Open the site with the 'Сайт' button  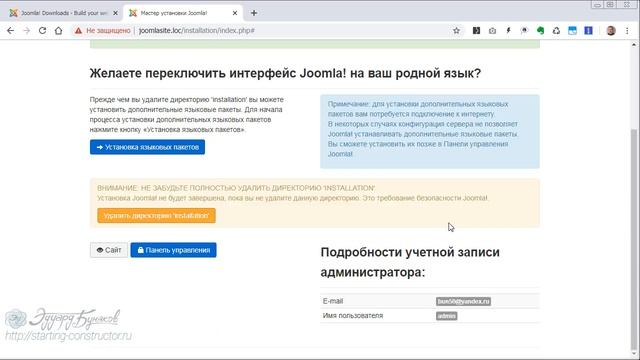tap(109, 250)
